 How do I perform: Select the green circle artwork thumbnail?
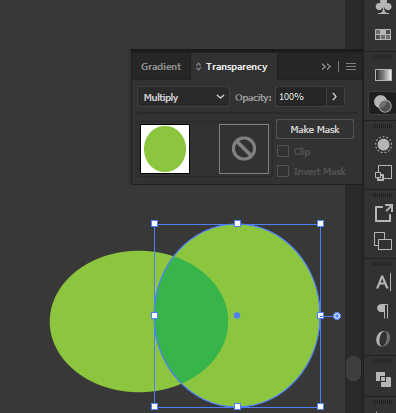(165, 149)
